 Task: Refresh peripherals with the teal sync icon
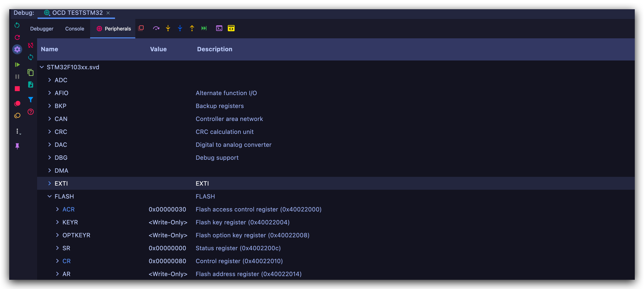click(30, 57)
